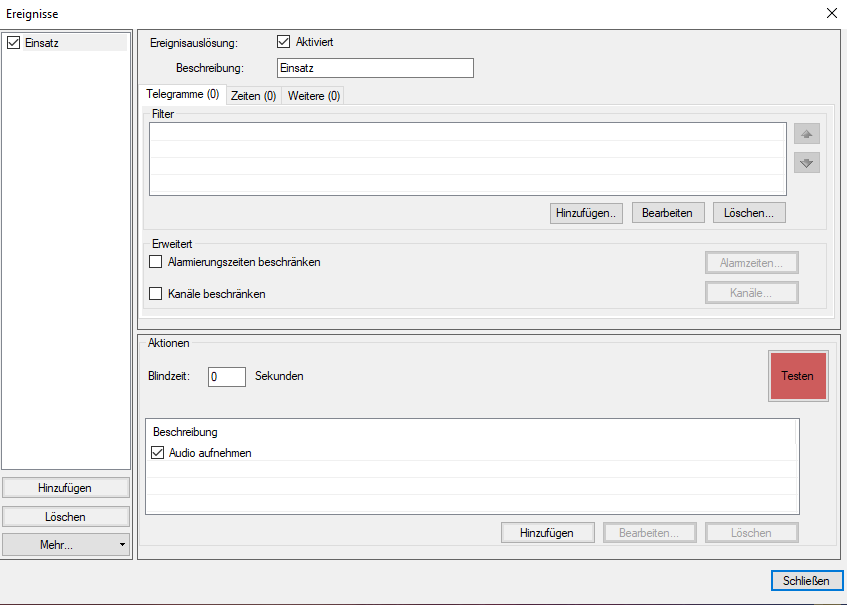The image size is (847, 605).
Task: Click Hinzufügen under the Filter list
Action: click(x=586, y=212)
